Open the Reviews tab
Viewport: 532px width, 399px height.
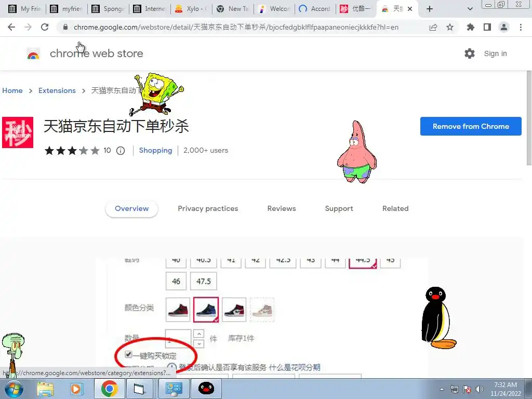pos(282,209)
